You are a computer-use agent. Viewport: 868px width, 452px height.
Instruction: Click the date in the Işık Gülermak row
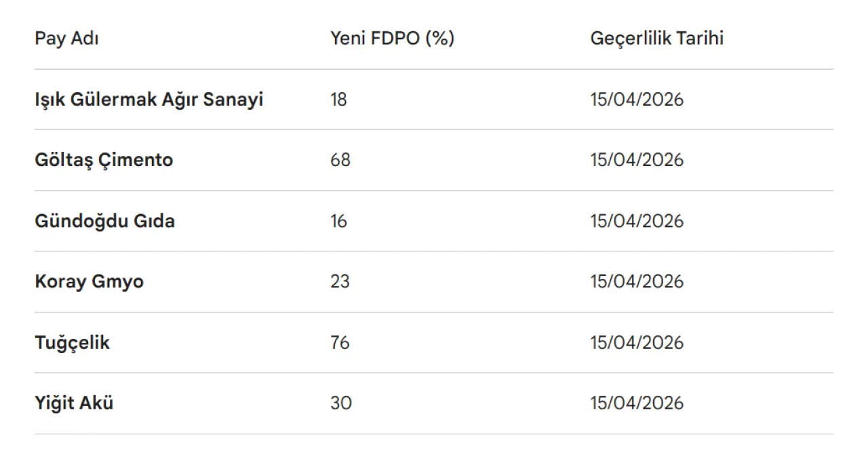click(x=636, y=100)
